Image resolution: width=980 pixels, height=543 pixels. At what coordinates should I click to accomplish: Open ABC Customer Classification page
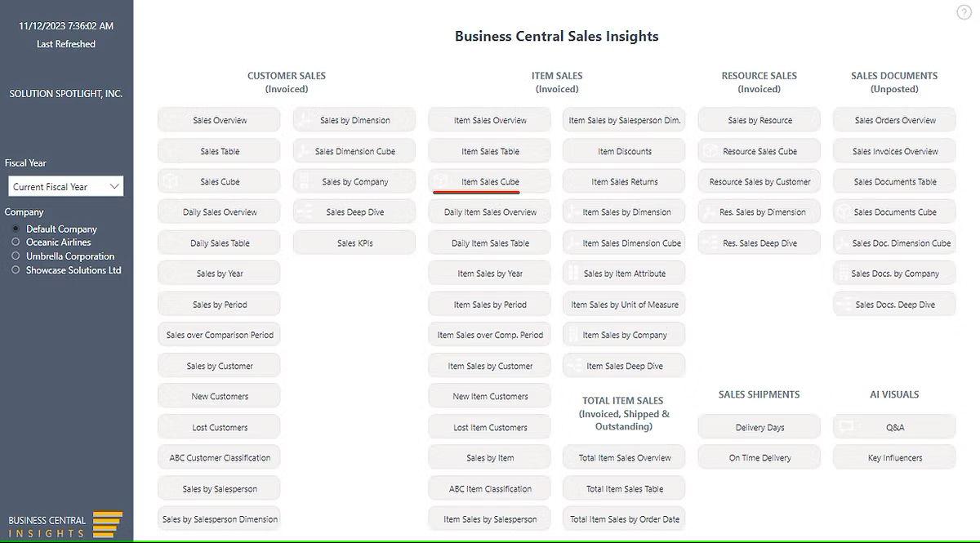(220, 458)
